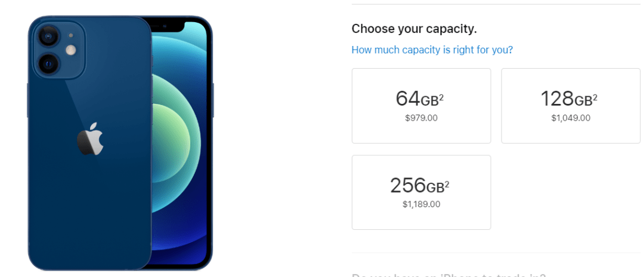The height and width of the screenshot is (277, 644).
Task: Click the upper rear camera lens
Action: 47,36
